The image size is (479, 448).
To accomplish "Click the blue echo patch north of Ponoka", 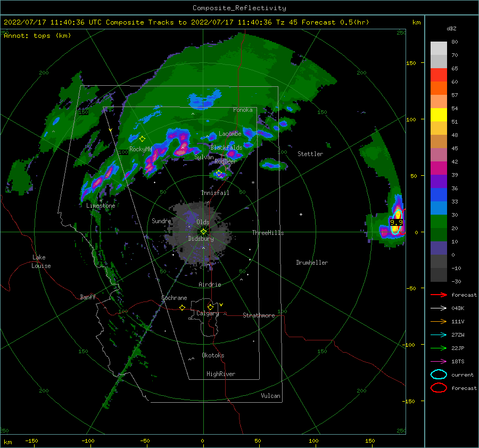I will coord(204,99).
